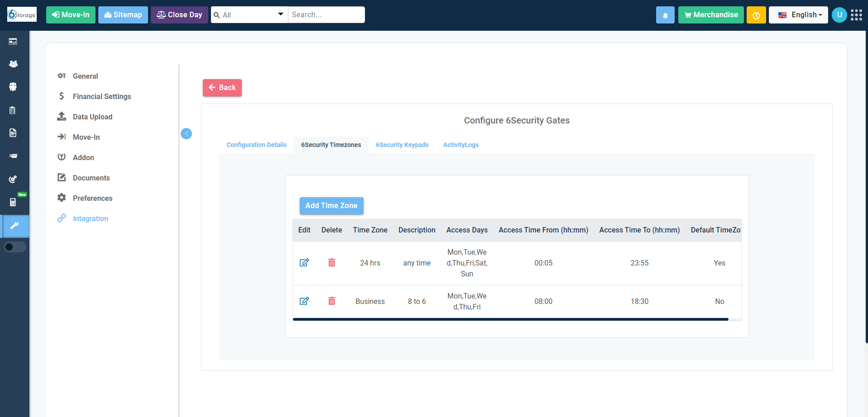Click the Access Time From column header
Viewport: 868px width, 417px height.
tap(543, 230)
